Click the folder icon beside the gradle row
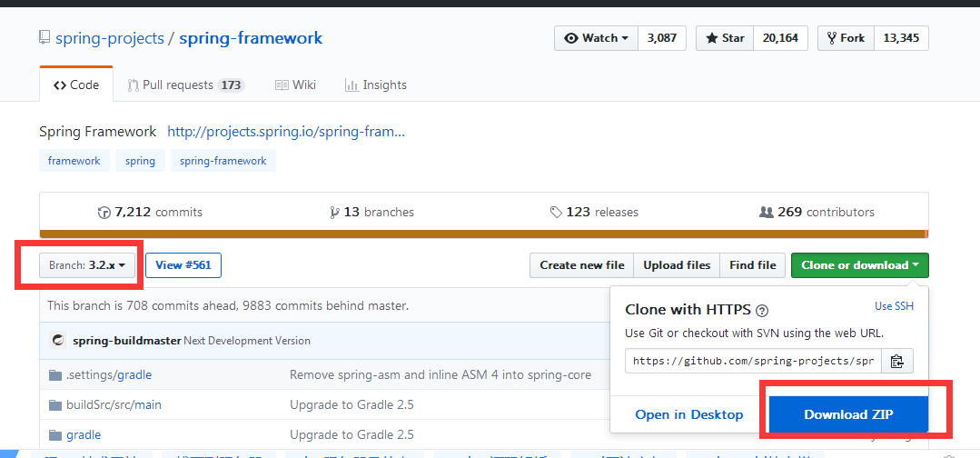 pyautogui.click(x=55, y=435)
